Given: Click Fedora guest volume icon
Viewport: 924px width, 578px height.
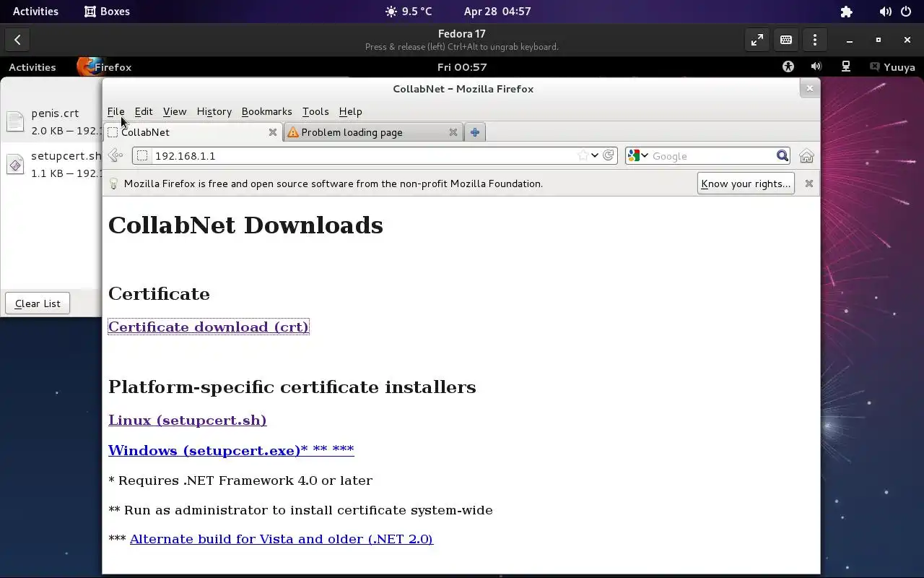Looking at the screenshot, I should 816,66.
